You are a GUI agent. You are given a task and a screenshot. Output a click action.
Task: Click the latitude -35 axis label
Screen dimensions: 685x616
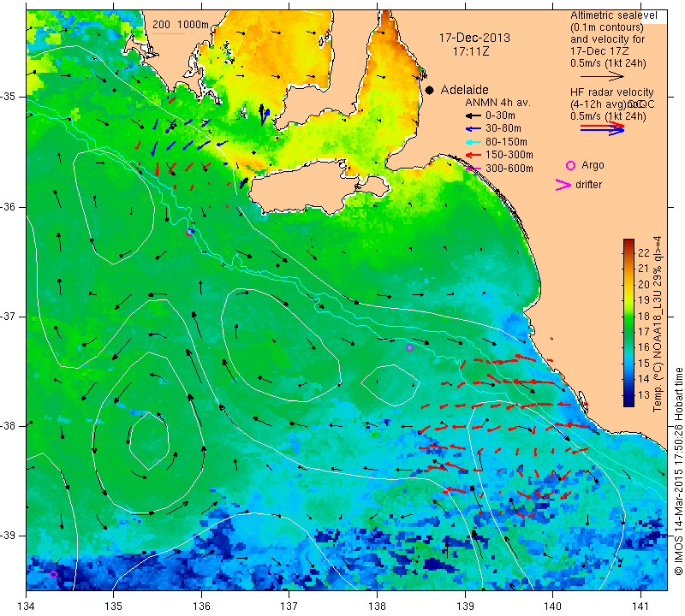click(x=8, y=97)
